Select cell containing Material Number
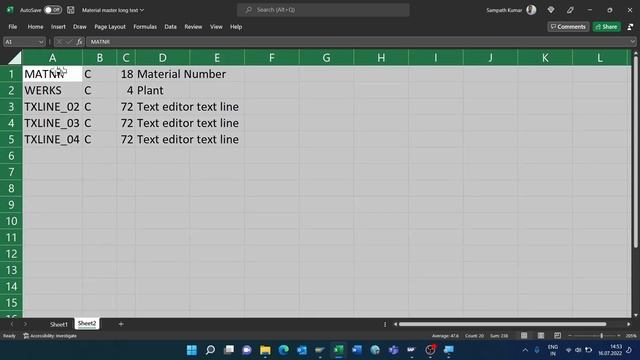This screenshot has height=360, width=640. tap(162, 74)
